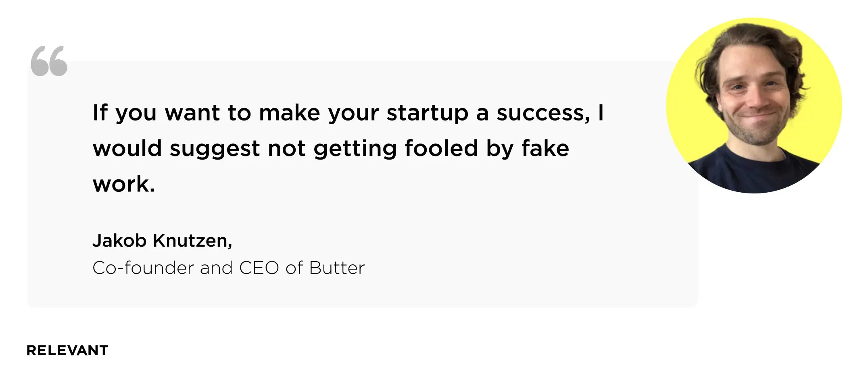868x374 pixels.
Task: Click the word make in the quote
Action: [x=289, y=113]
